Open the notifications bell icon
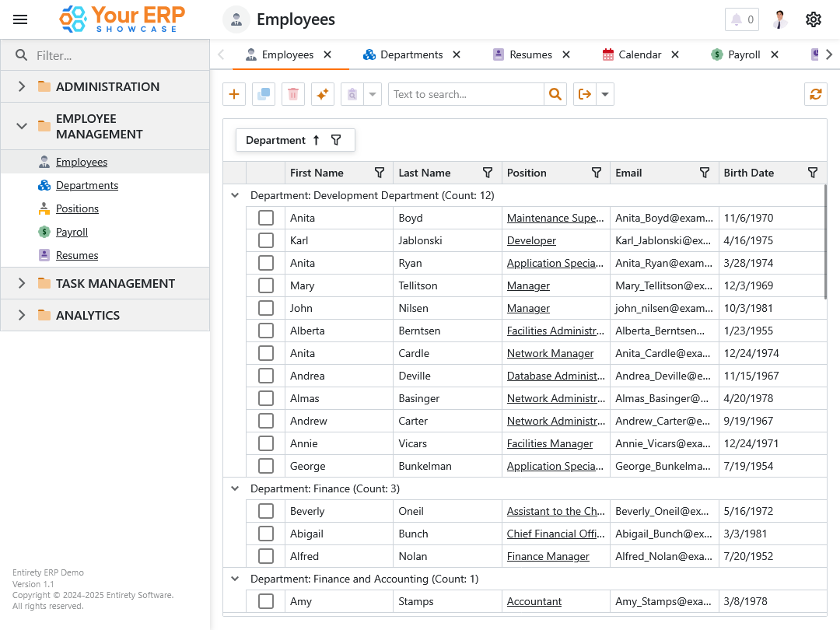Screen dimensions: 840x630 [741, 19]
